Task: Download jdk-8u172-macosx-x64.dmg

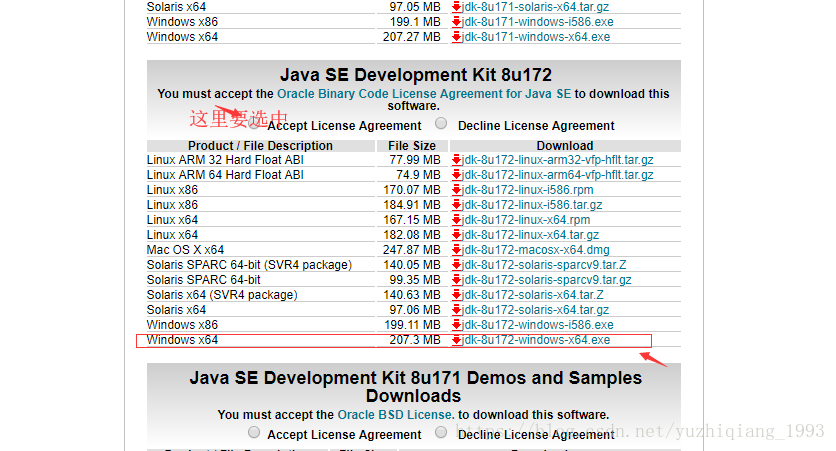Action: 536,249
